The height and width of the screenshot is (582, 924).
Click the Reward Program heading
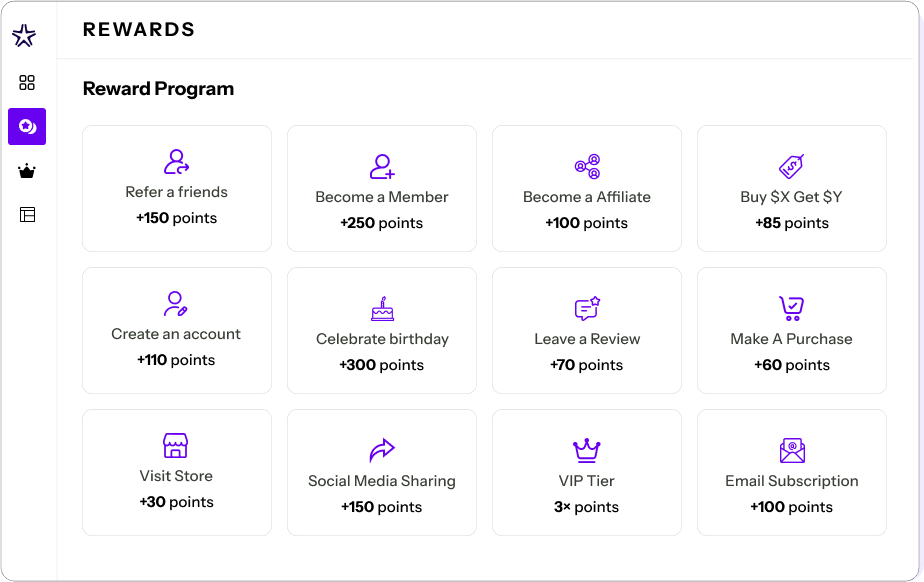[x=158, y=89]
